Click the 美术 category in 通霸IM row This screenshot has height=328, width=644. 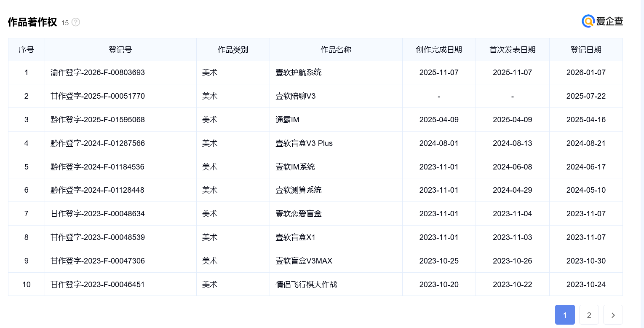pos(210,120)
